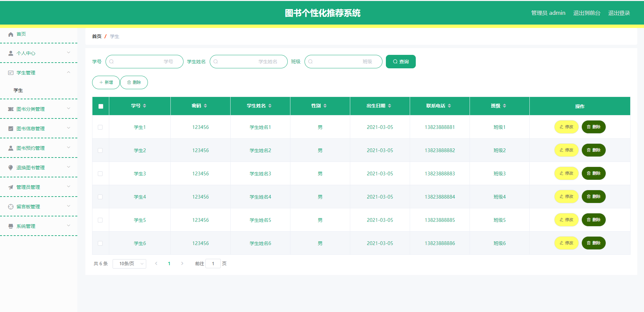Sort by 联系电话 column sort arrows
Viewport: 644px width, 312px height.
tap(449, 106)
